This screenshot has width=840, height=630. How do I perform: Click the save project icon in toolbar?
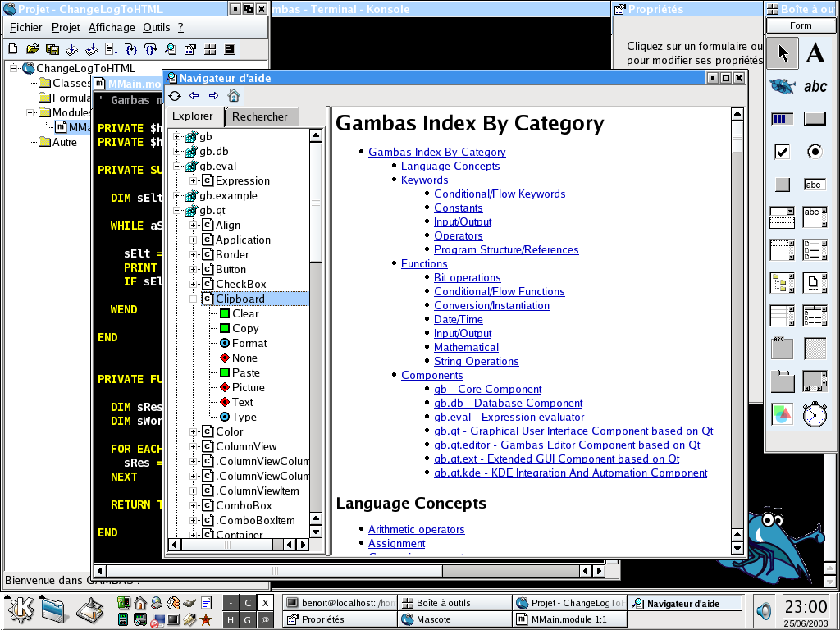[52, 49]
